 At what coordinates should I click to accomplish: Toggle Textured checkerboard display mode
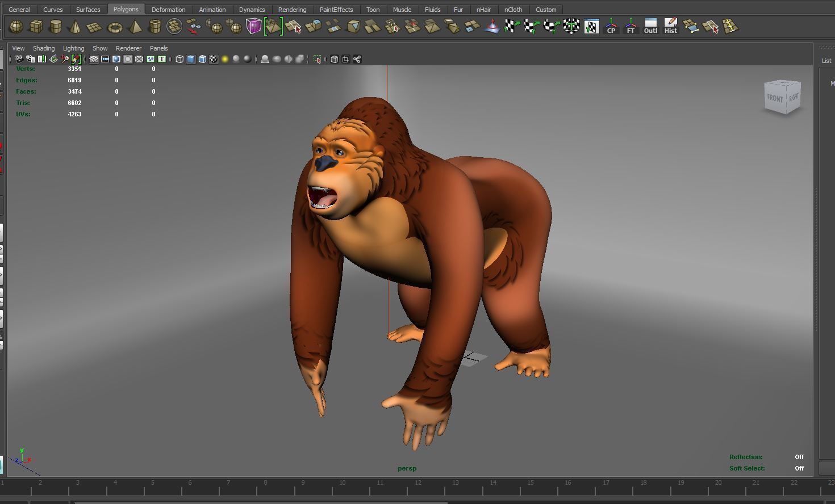click(214, 59)
